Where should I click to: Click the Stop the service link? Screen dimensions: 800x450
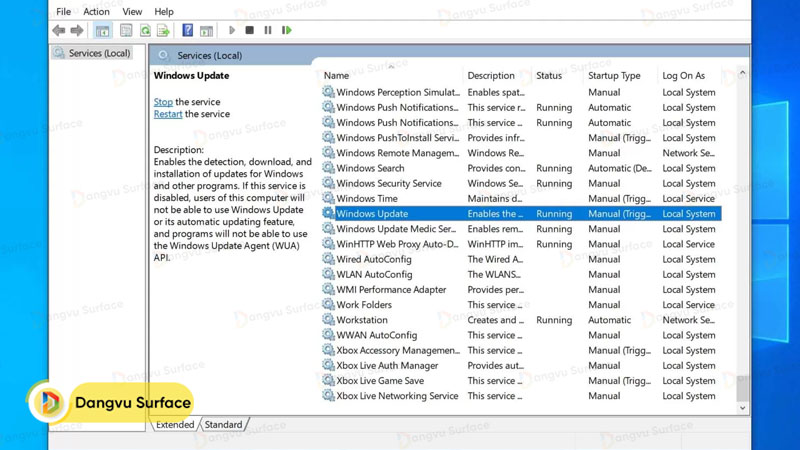coord(163,102)
